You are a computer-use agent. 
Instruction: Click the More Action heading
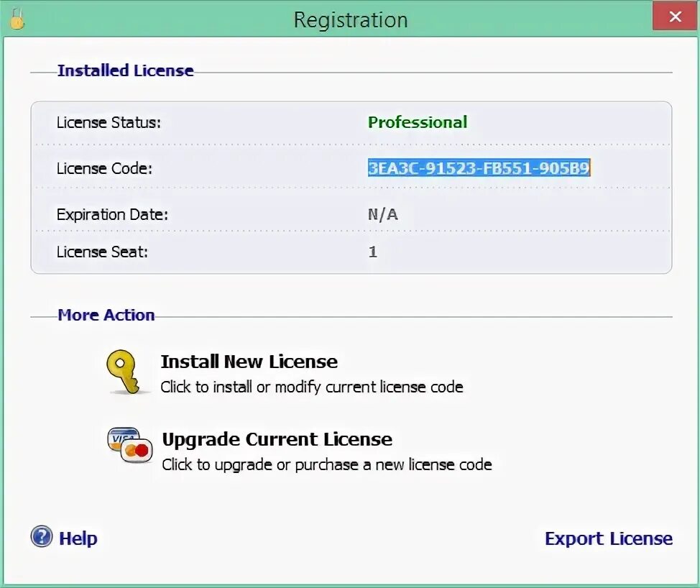(x=106, y=315)
